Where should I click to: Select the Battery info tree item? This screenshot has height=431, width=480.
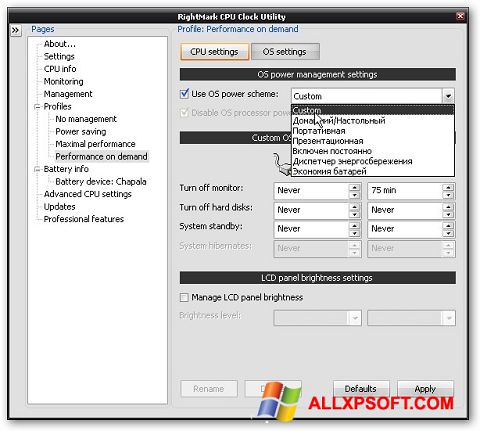tap(66, 169)
